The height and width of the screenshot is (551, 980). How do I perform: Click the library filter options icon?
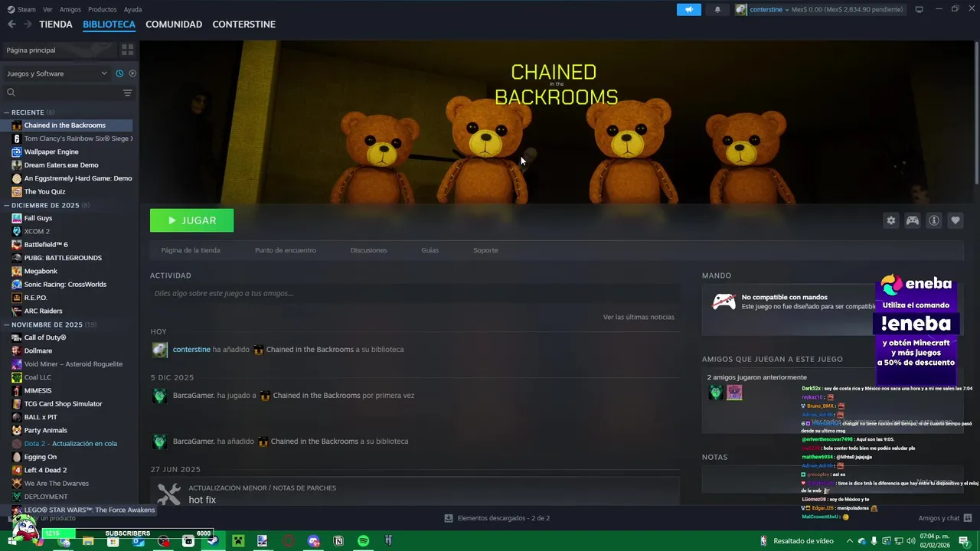coord(127,93)
